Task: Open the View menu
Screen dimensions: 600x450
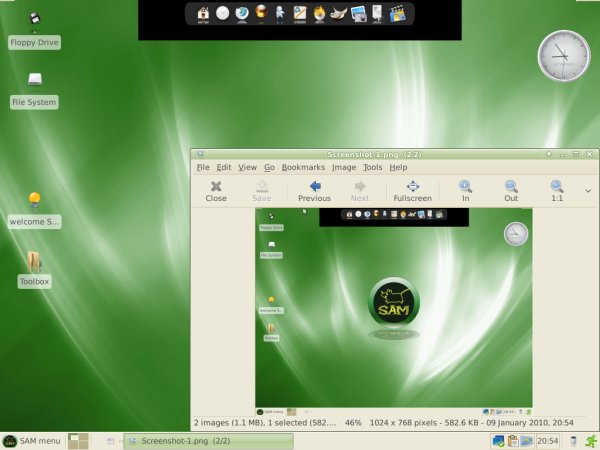Action: pyautogui.click(x=248, y=167)
